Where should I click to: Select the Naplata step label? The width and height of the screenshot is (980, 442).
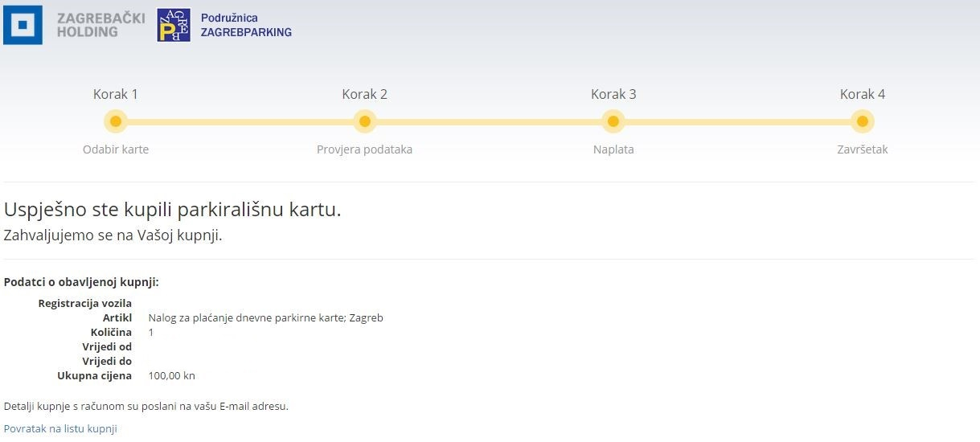[613, 149]
